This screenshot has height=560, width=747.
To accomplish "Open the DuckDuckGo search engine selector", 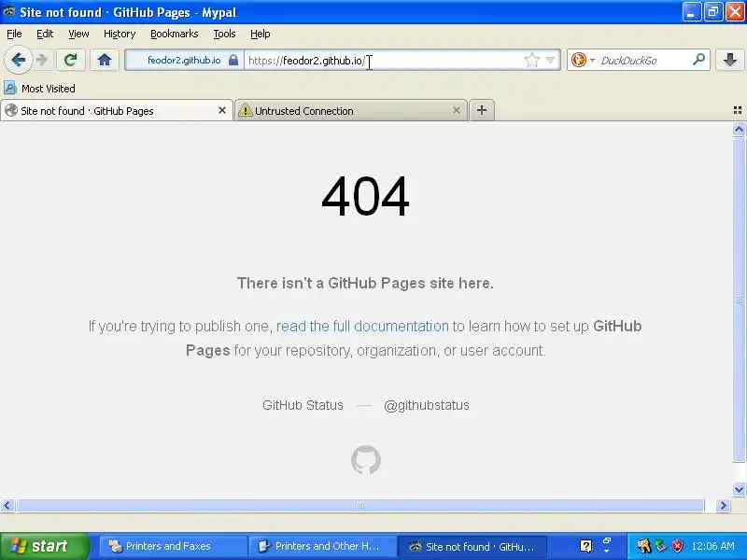I will (x=583, y=60).
